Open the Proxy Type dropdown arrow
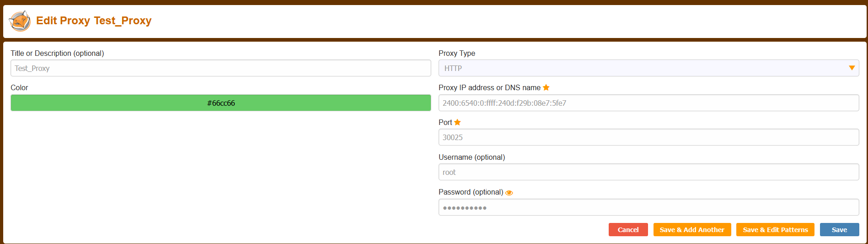 [852, 68]
